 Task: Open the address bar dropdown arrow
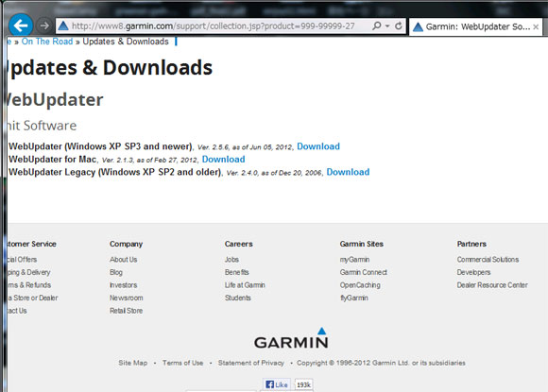pyautogui.click(x=387, y=26)
